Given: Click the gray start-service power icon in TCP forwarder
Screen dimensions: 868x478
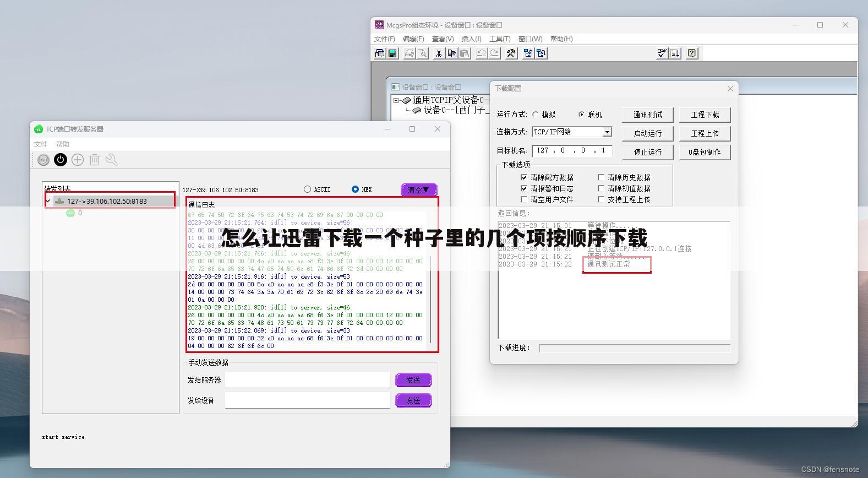Looking at the screenshot, I should pos(43,160).
